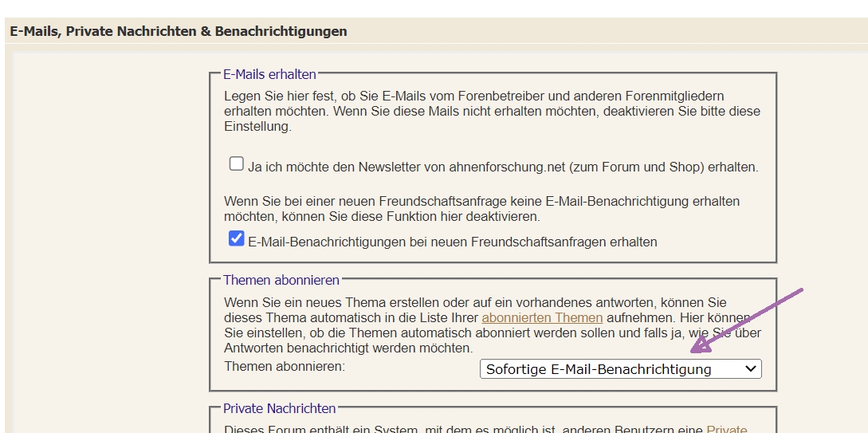
Task: Enable the ahnenforschung.net newsletter checkbox
Action: [x=236, y=163]
